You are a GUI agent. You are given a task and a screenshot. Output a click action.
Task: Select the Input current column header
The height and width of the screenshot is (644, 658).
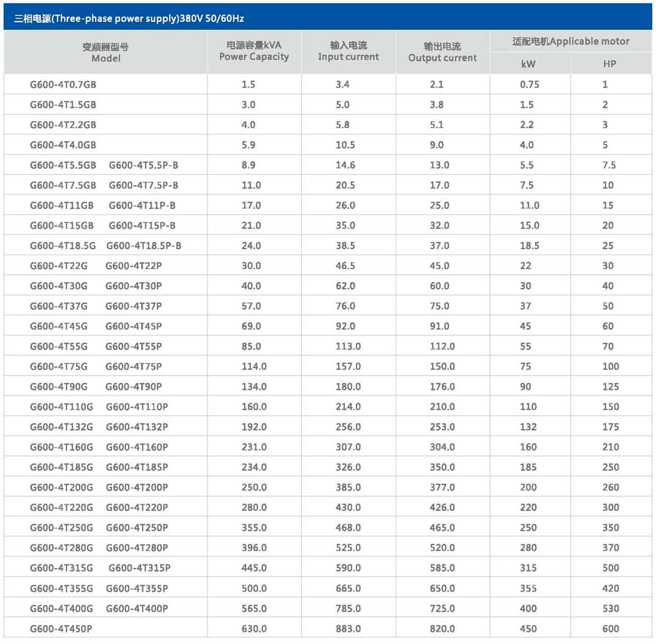pos(348,51)
